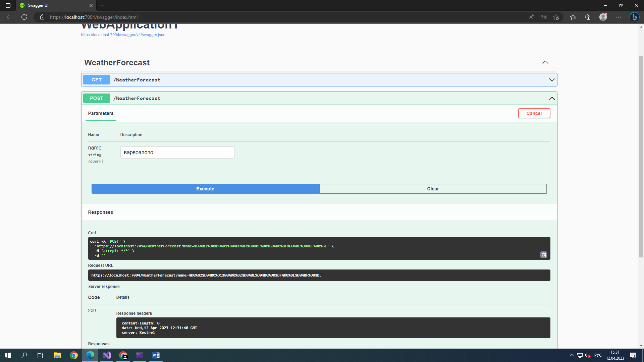Go back in browser history
The image size is (644, 362).
point(9,17)
